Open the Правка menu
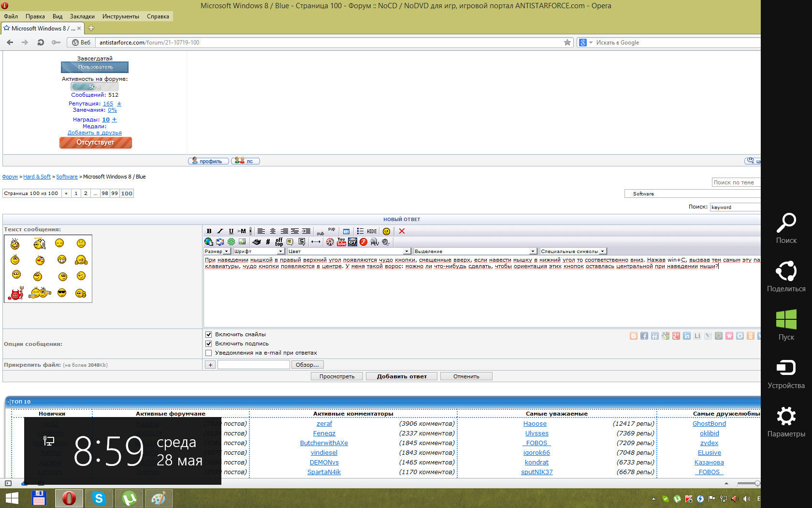This screenshot has width=812, height=508. [35, 16]
